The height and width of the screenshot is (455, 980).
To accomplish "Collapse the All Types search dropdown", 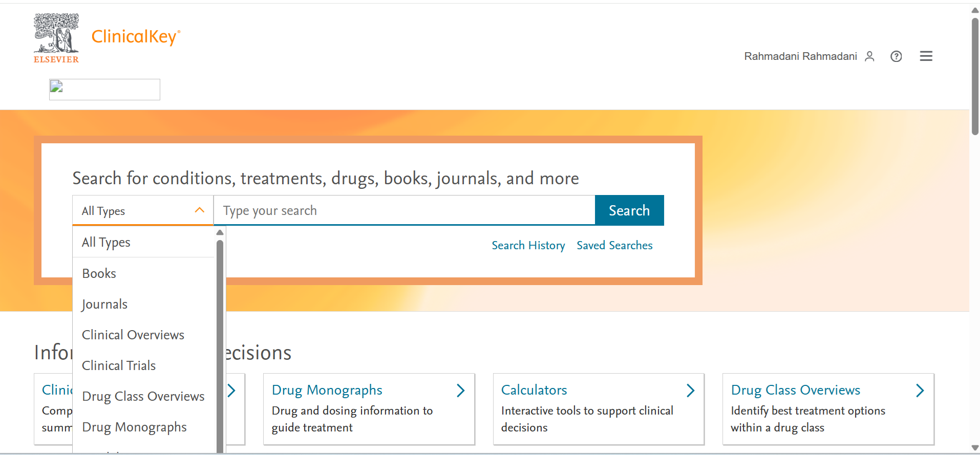I will click(x=143, y=210).
